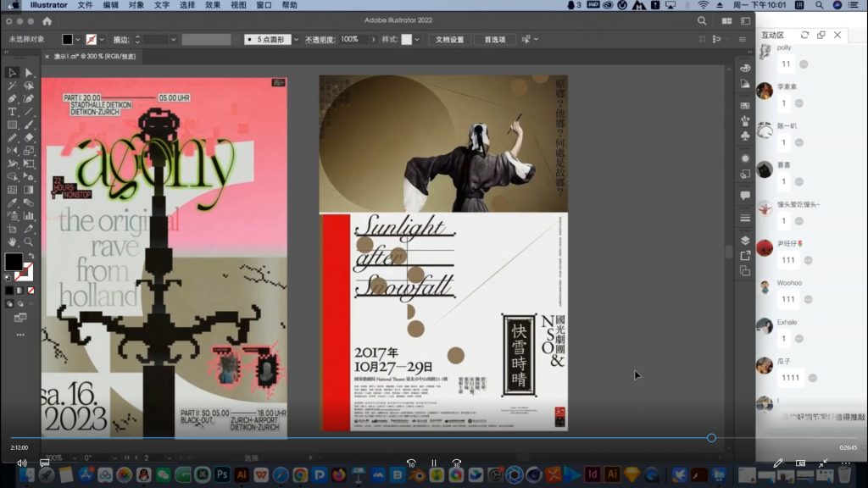Click the video progress slider handle
The width and height of the screenshot is (868, 488).
711,438
